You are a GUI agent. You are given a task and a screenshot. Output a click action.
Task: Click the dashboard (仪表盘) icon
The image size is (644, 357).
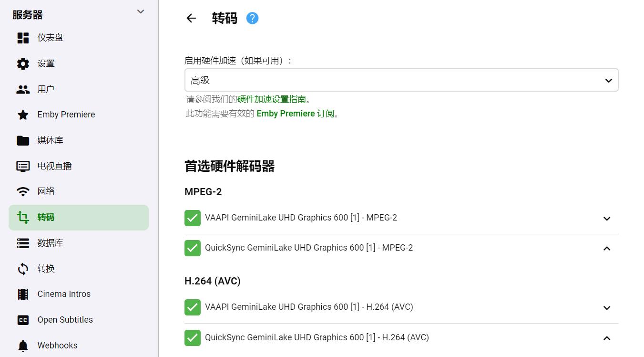click(23, 38)
